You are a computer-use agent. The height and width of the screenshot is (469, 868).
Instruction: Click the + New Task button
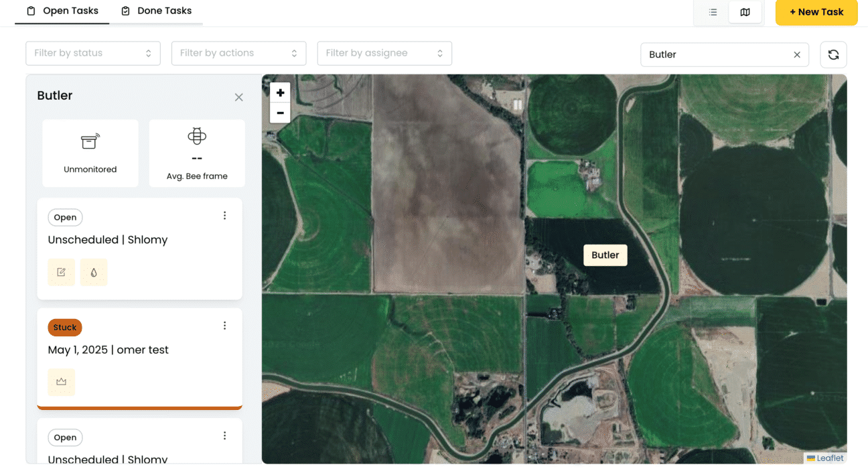click(816, 12)
